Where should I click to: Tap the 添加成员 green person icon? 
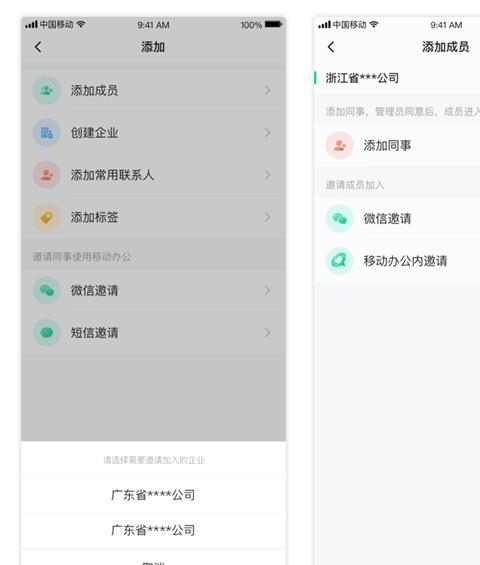point(46,90)
